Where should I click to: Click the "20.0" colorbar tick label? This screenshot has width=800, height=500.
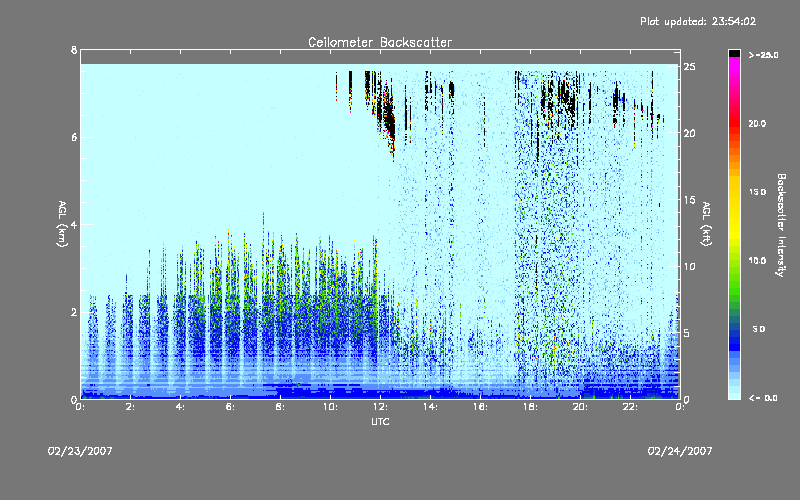(757, 123)
